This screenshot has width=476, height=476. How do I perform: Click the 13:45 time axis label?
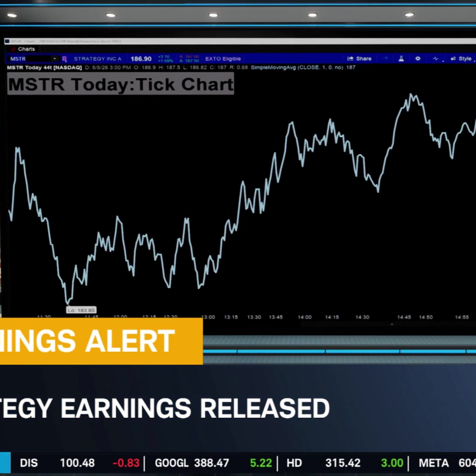(x=276, y=317)
